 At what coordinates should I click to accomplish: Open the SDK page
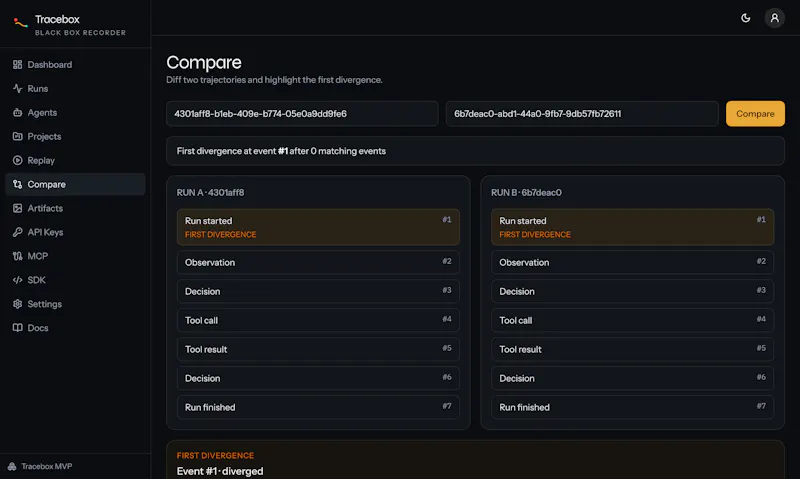[x=76, y=280]
